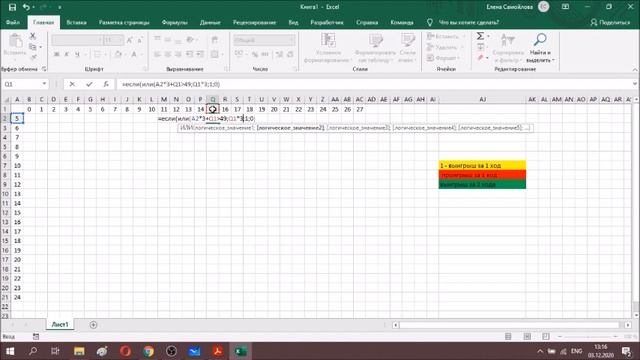Undo the last action
Screen dimensions: 640x360
pyautogui.click(x=26, y=7)
